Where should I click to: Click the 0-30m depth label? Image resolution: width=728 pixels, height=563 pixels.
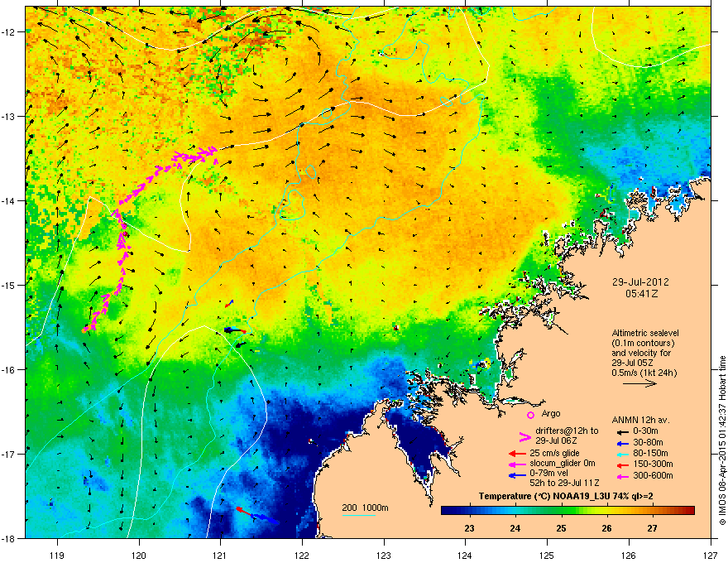(645, 431)
